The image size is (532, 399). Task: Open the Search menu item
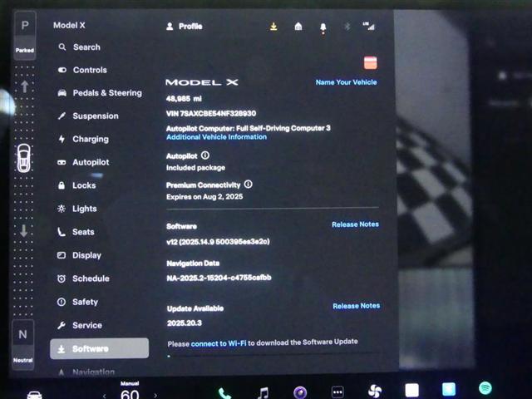80,47
